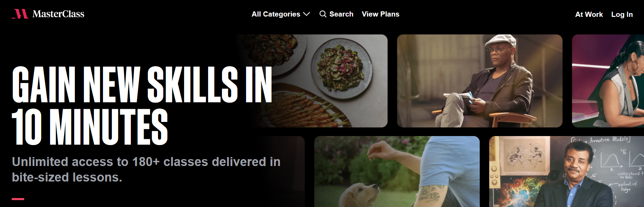Expand the chevron beside All Categories

[306, 14]
